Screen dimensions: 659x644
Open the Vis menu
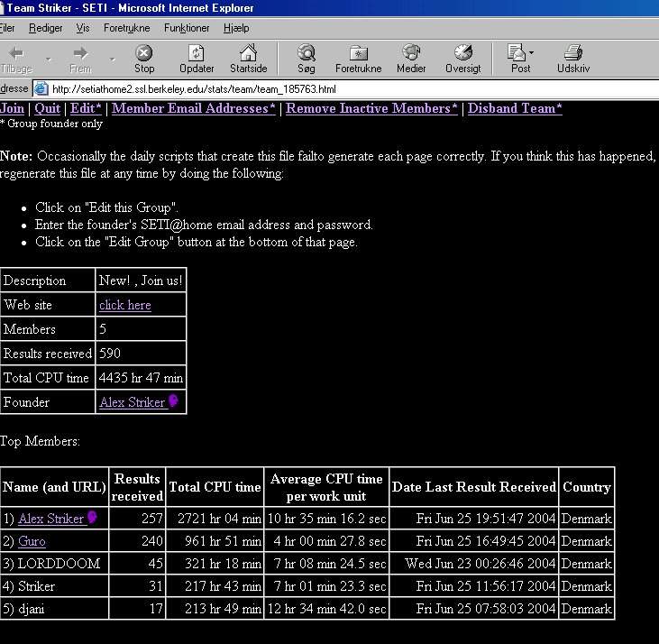[x=83, y=28]
